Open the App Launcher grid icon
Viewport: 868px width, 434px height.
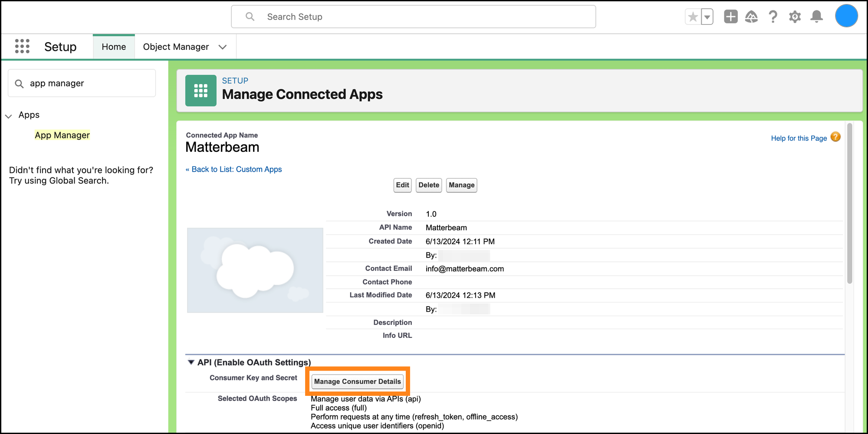[x=22, y=46]
